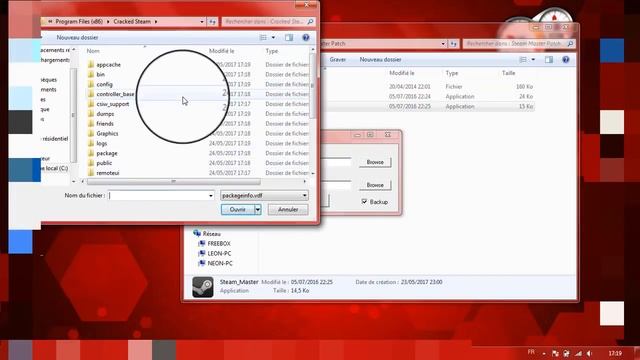The image size is (640, 360).
Task: Click Nouveau dossier in Open dialog
Action: pyautogui.click(x=77, y=38)
